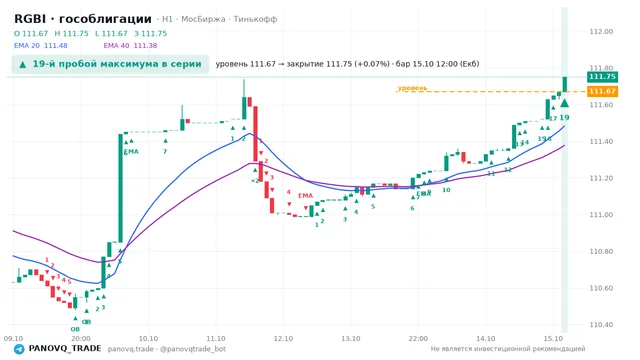The width and height of the screenshot is (640, 360).
Task: Click the red marker number 4 beside EMA
Action: [x=289, y=192]
